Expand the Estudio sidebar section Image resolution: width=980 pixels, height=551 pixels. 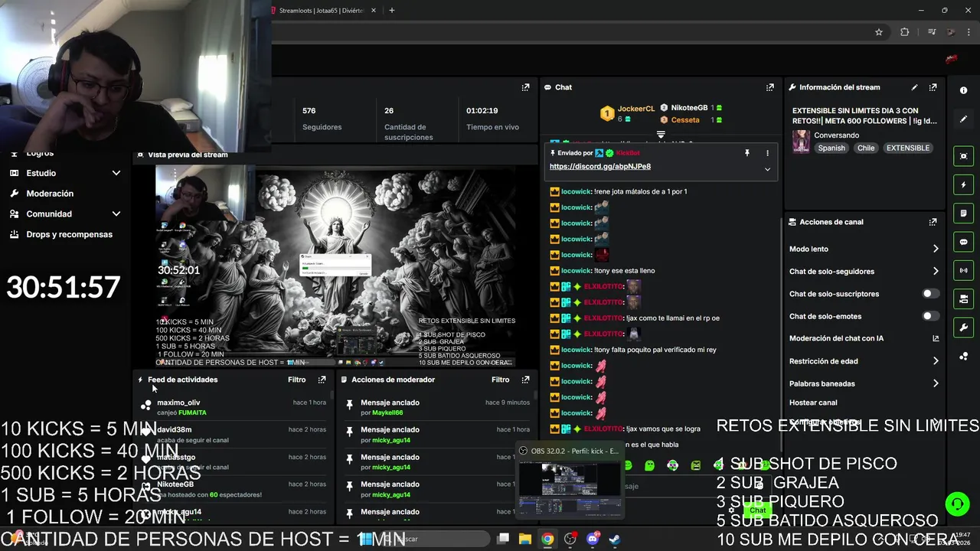[x=116, y=173]
